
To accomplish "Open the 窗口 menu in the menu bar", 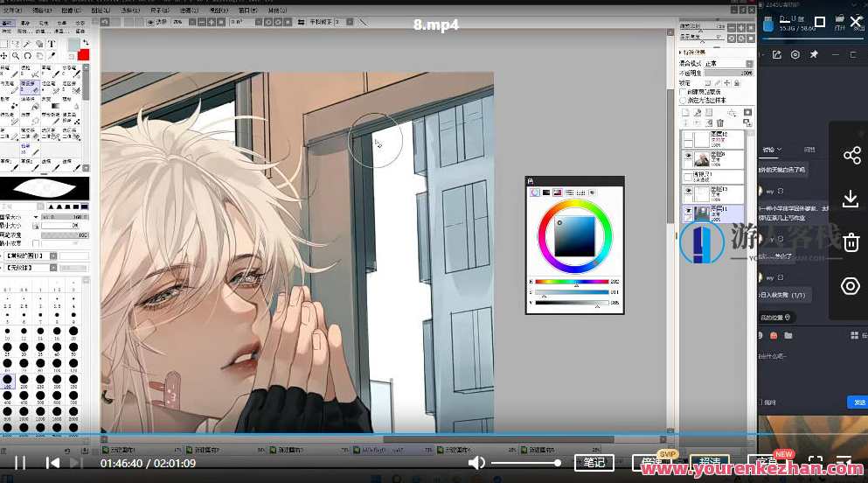I will pos(248,10).
